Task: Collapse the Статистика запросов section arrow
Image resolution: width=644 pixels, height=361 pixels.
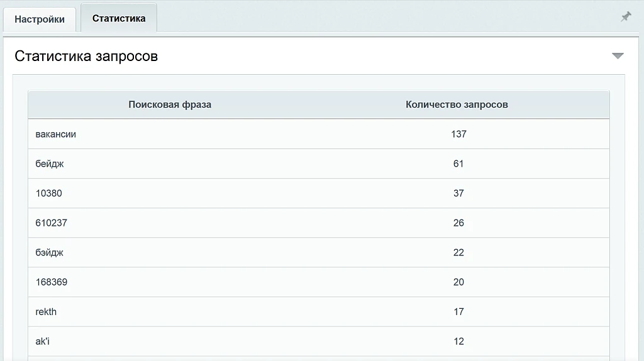Action: tap(618, 56)
